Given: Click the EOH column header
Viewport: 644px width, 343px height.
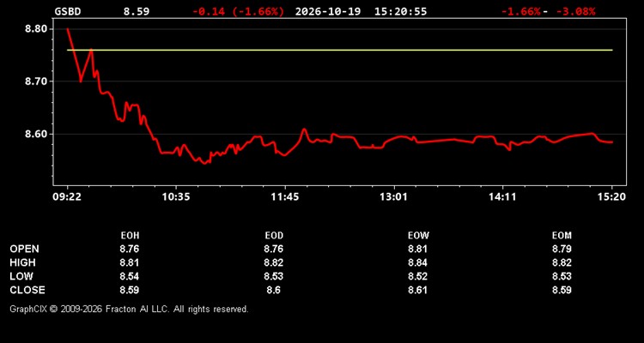Looking at the screenshot, I should pyautogui.click(x=130, y=236).
